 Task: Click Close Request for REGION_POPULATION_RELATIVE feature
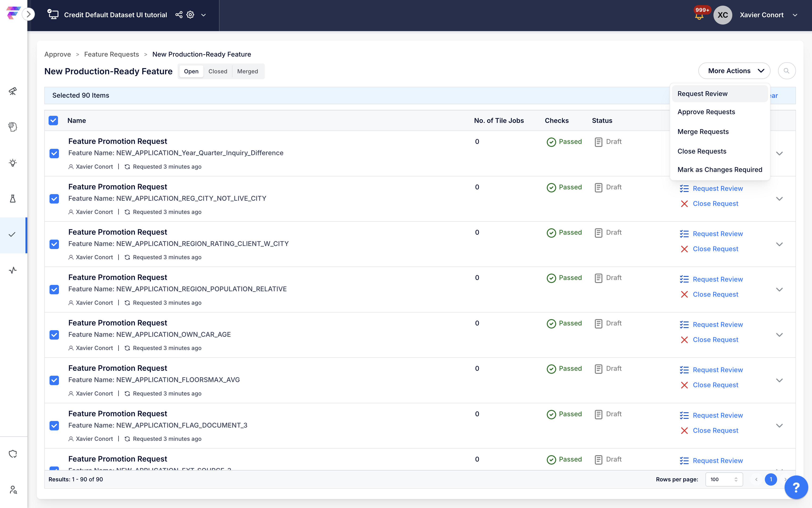click(x=715, y=294)
